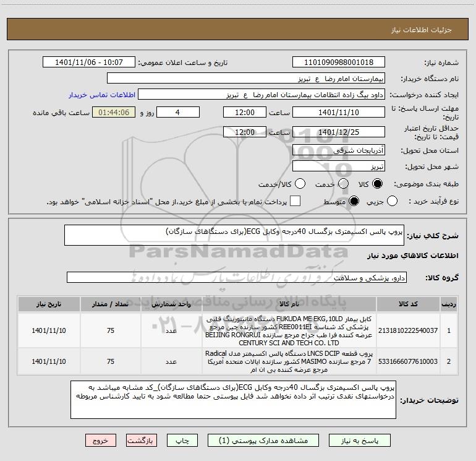Choose متوسط purchase process type
476x461 pixels.
click(x=354, y=201)
